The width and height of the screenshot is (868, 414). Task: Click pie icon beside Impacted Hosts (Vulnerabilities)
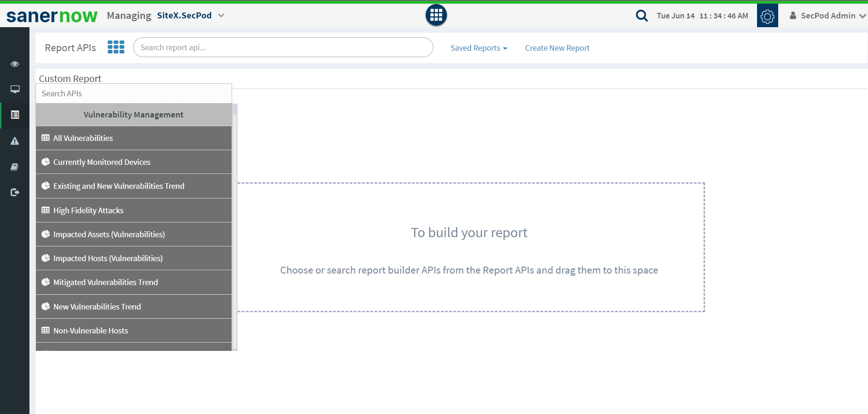[x=46, y=258]
